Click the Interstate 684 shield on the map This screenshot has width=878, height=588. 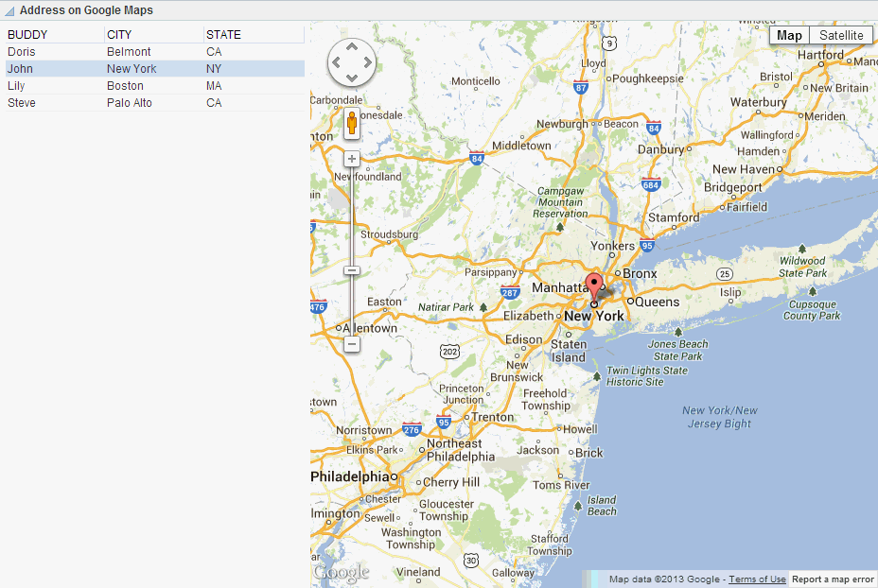(651, 184)
